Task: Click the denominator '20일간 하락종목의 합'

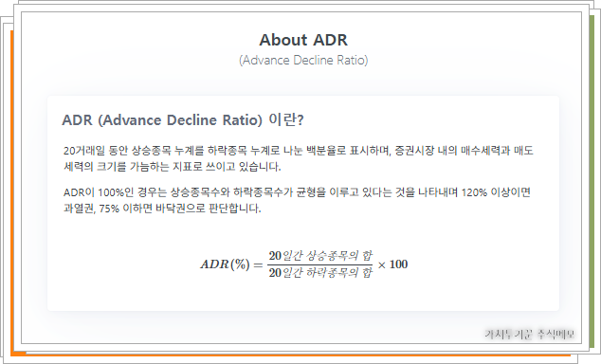Action: pyautogui.click(x=320, y=272)
